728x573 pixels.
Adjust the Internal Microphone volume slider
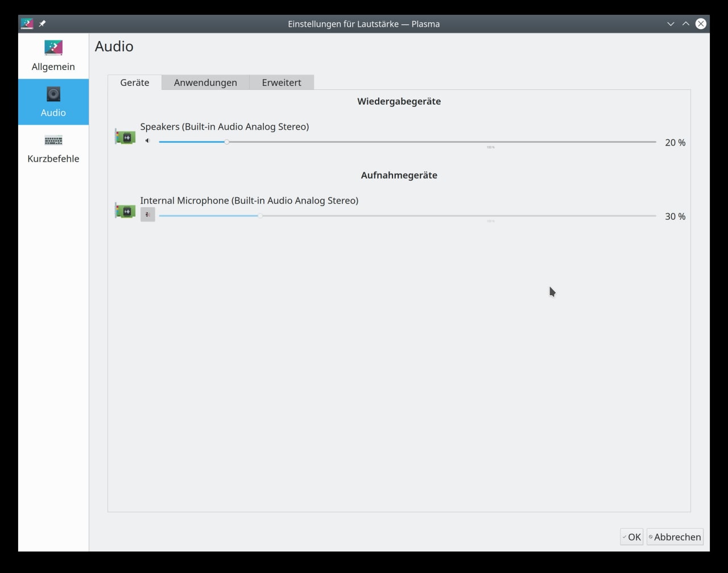tap(407, 216)
